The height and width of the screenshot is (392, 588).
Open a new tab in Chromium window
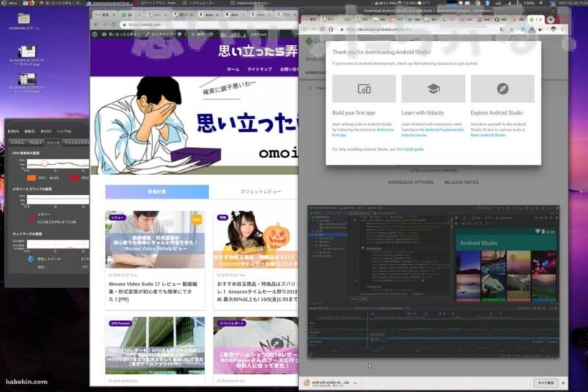(551, 19)
